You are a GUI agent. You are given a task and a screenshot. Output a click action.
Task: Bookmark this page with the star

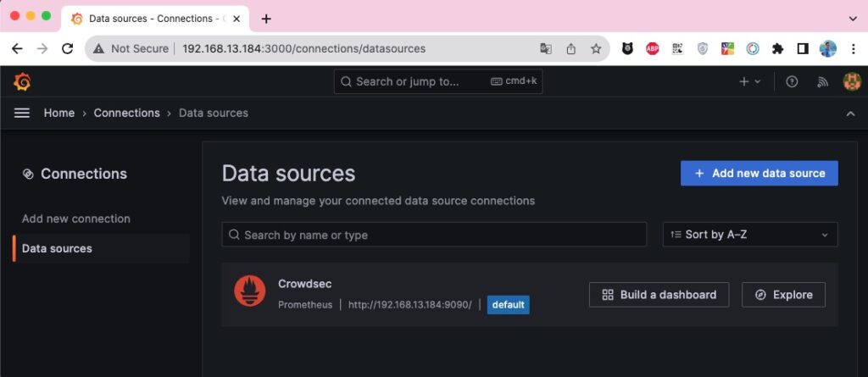(596, 49)
